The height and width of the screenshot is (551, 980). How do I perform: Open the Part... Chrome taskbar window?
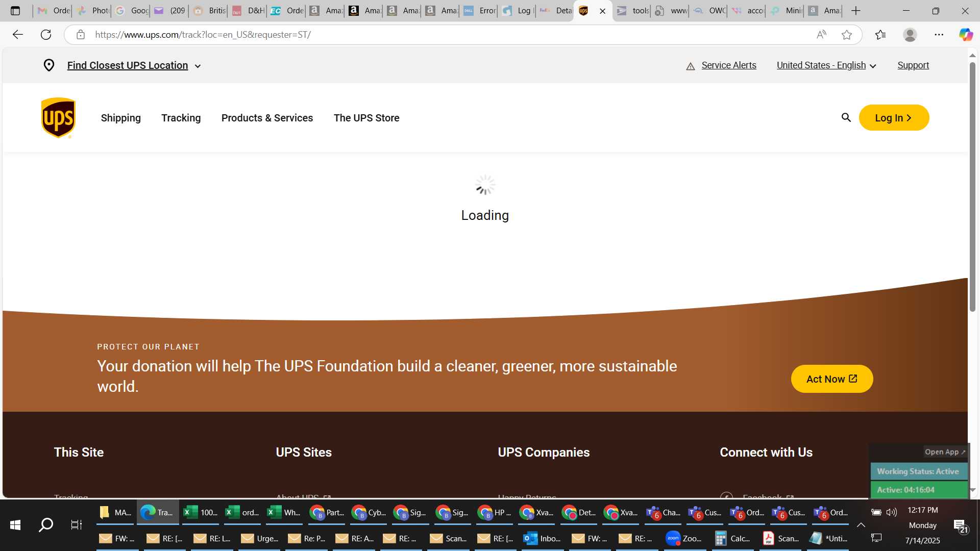pos(327,513)
